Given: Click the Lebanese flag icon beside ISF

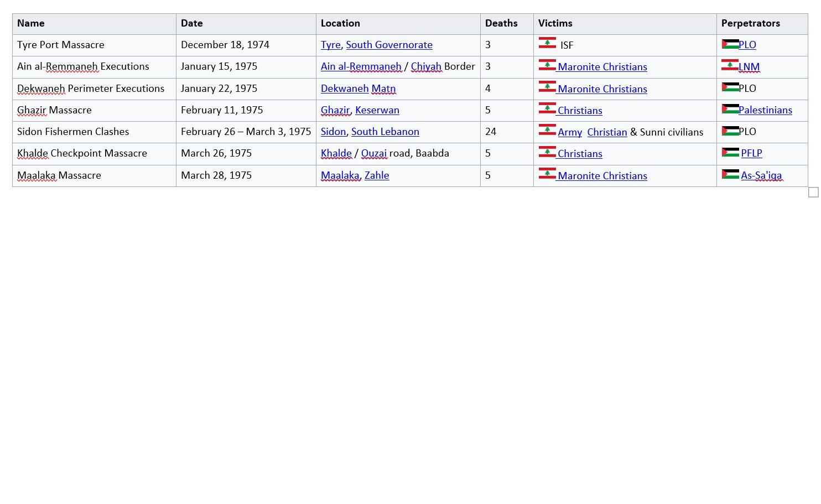Looking at the screenshot, I should (x=547, y=43).
